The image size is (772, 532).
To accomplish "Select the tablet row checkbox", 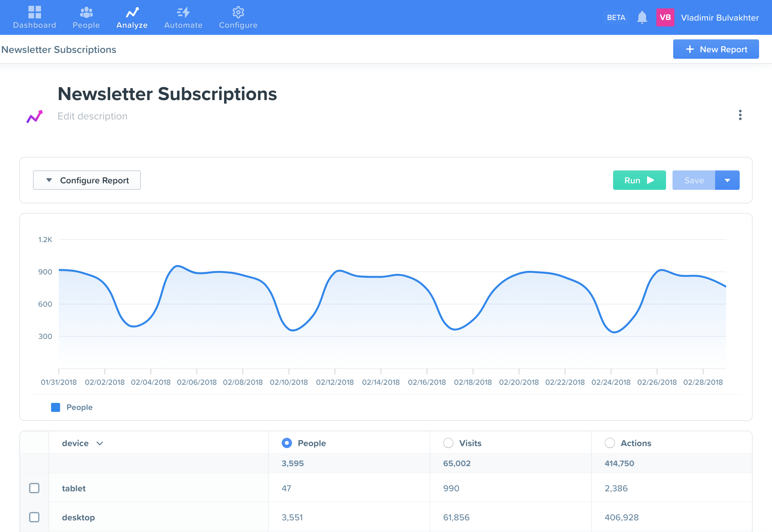I will tap(34, 488).
